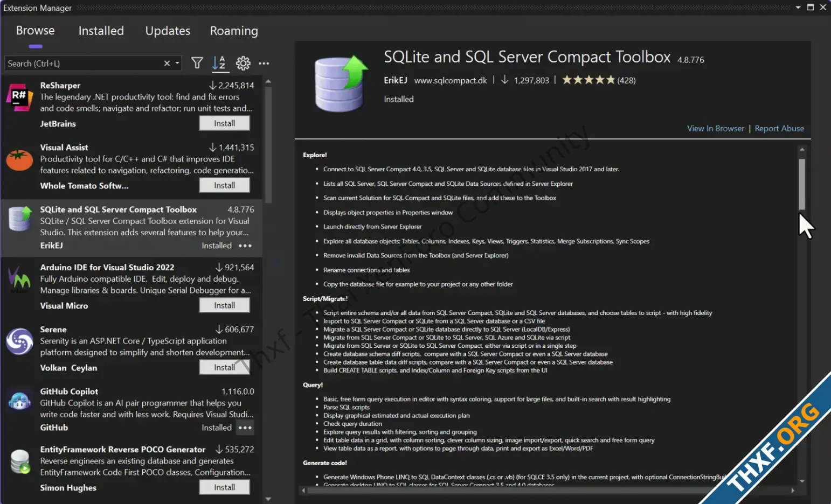The image size is (831, 504).
Task: Open the filter funnel options
Action: tap(197, 63)
